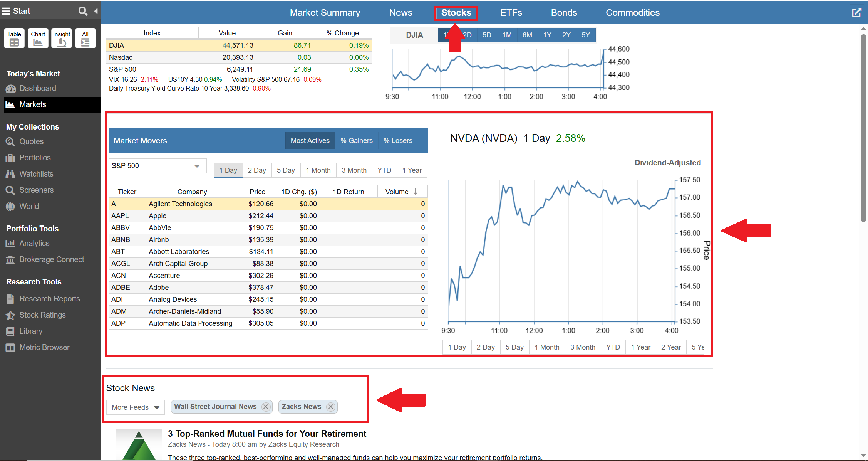This screenshot has width=868, height=461.
Task: Open the S&P 500 index dropdown
Action: click(x=158, y=166)
